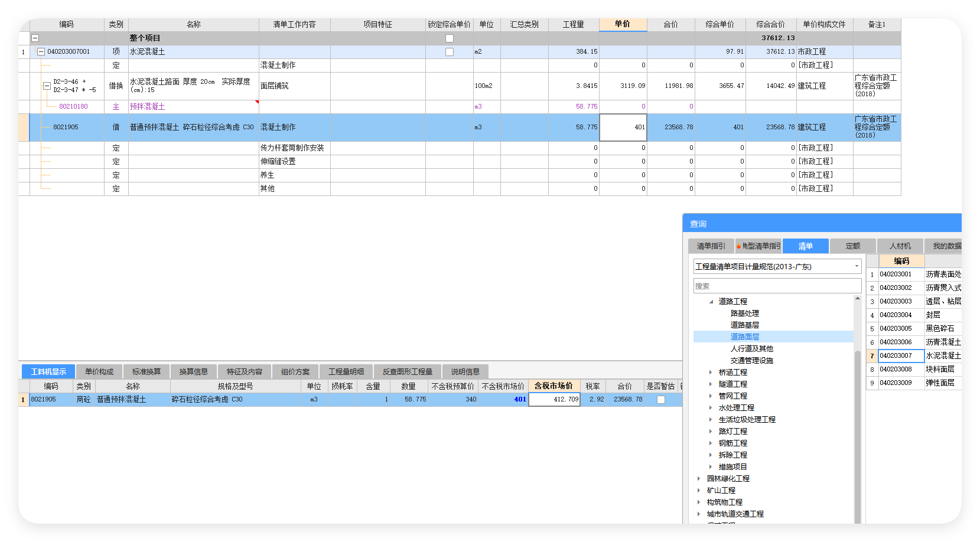Click the 412.709 含税市场价 cell
Image resolution: width=980 pixels, height=542 pixels.
554,400
